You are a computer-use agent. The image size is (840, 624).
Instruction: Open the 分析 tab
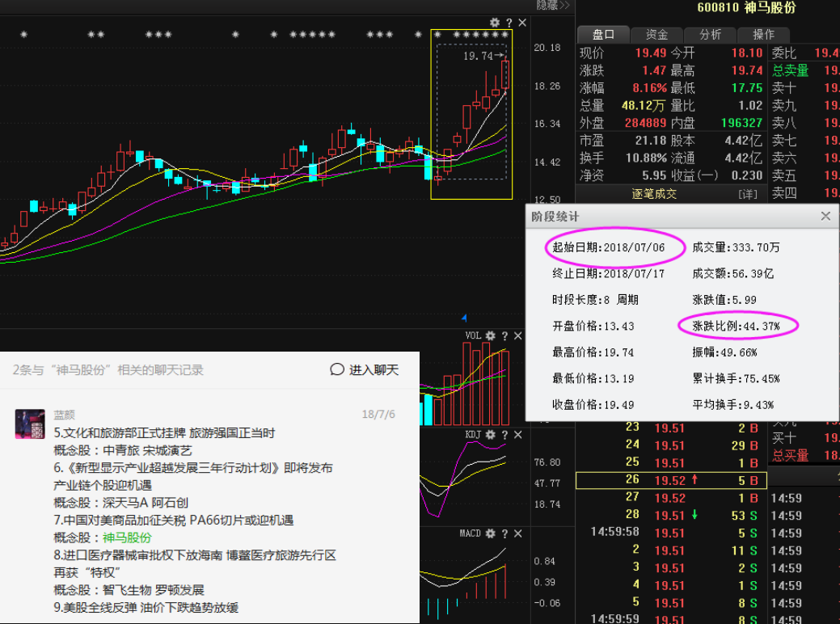(x=710, y=35)
